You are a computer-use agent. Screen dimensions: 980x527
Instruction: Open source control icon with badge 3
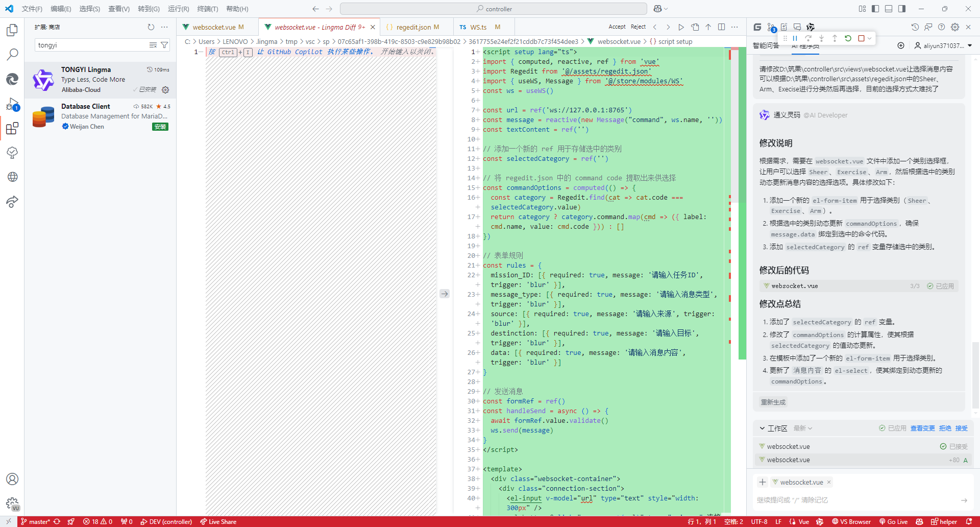click(771, 28)
